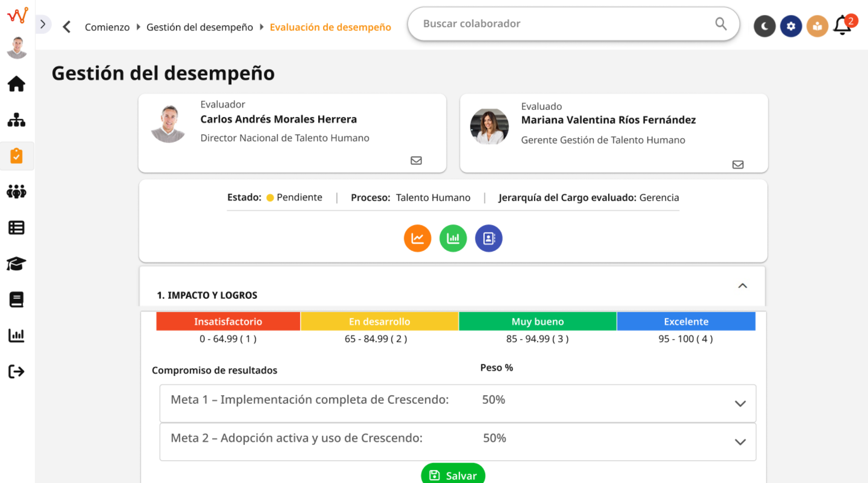This screenshot has height=483, width=868.
Task: Open the organization chart sidebar icon
Action: click(x=16, y=120)
